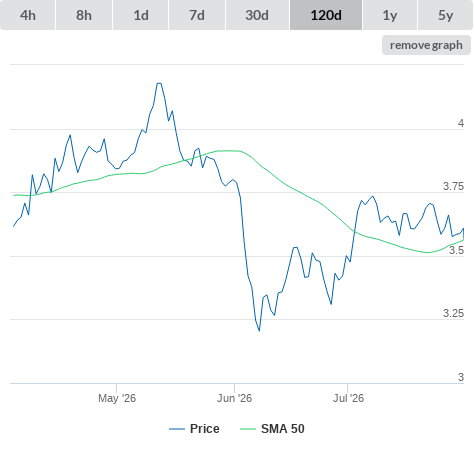Click the blue Price legend line swatch
The height and width of the screenshot is (455, 474).
(177, 429)
